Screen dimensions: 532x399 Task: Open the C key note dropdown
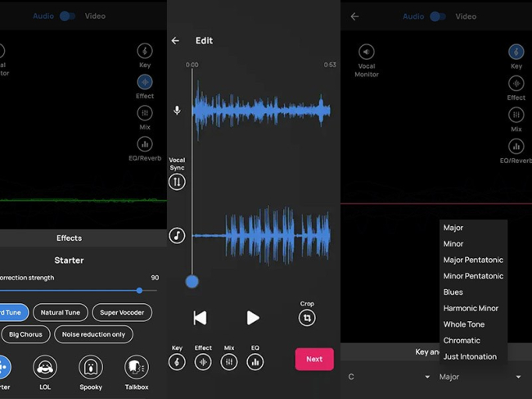(389, 377)
